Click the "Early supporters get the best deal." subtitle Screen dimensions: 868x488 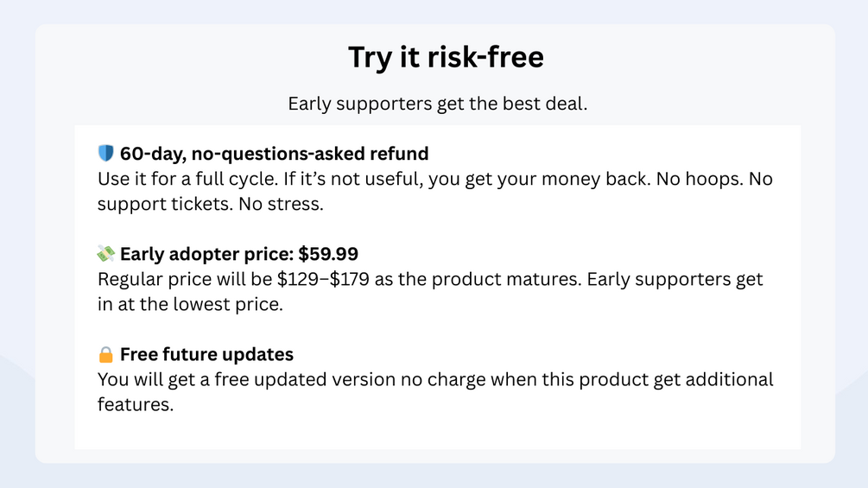tap(438, 104)
